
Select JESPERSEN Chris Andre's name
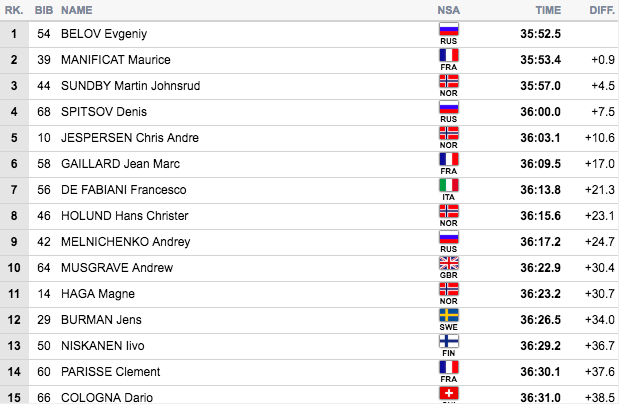(x=130, y=138)
